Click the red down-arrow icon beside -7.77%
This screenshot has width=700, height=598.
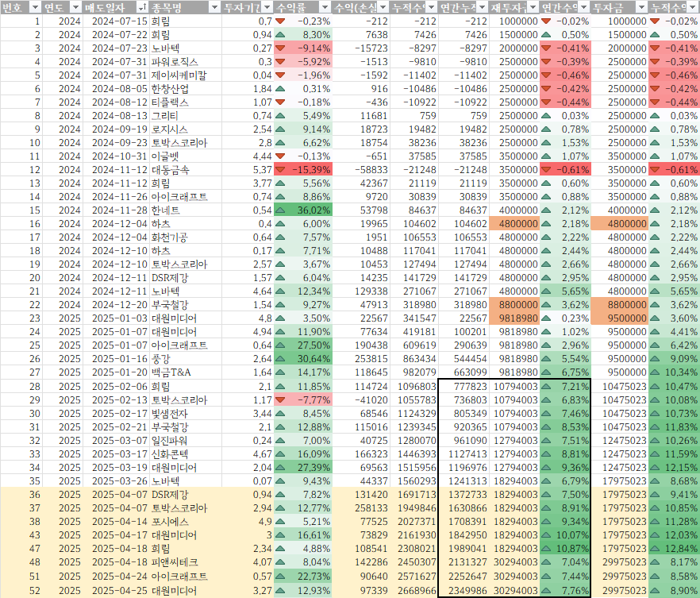click(280, 400)
